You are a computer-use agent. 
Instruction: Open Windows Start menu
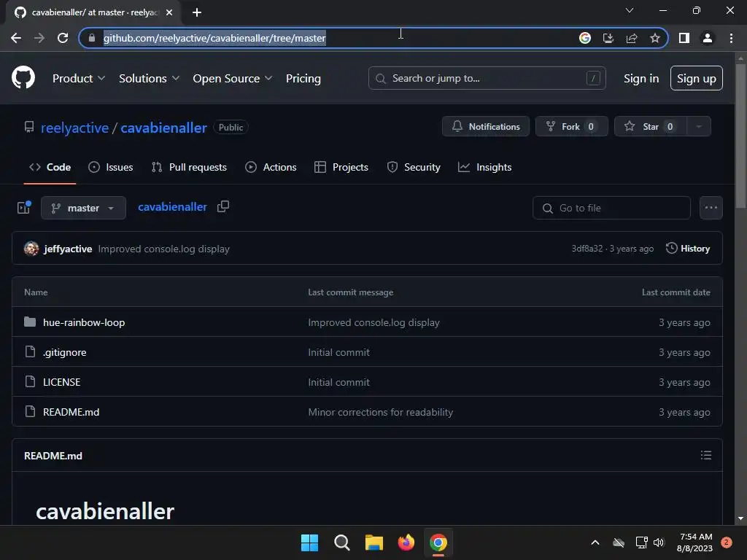point(309,542)
